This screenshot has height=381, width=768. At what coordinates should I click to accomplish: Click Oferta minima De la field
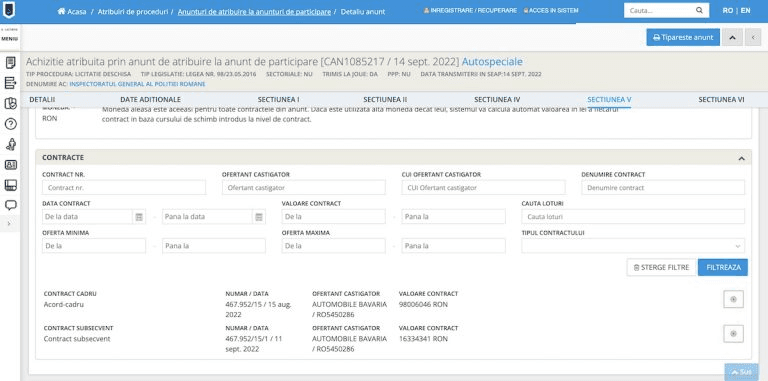pos(94,246)
